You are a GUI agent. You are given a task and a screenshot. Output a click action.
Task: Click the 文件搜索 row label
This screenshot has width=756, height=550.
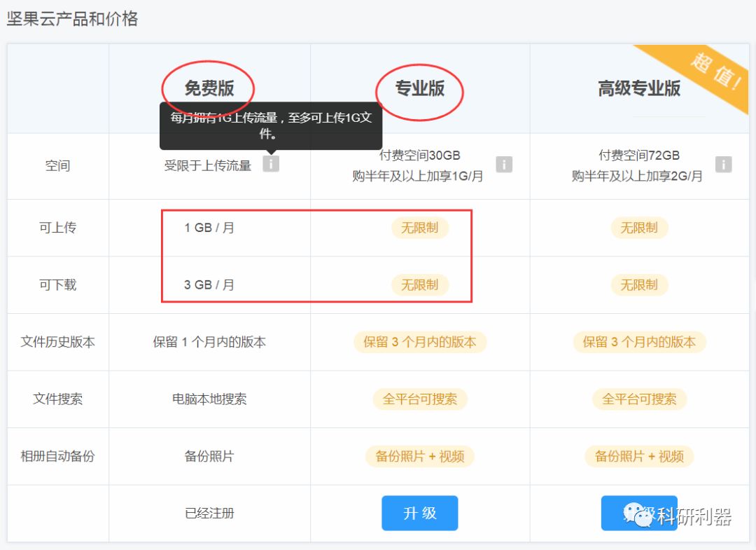pos(58,399)
